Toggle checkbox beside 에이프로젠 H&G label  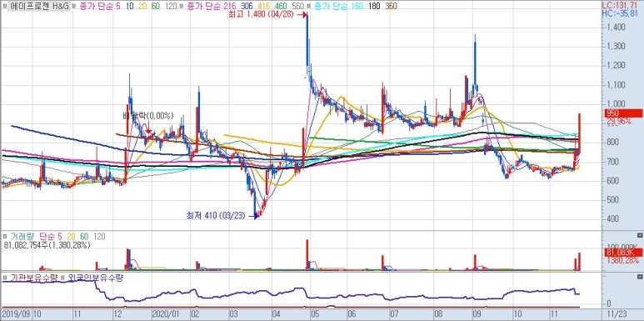(4, 6)
